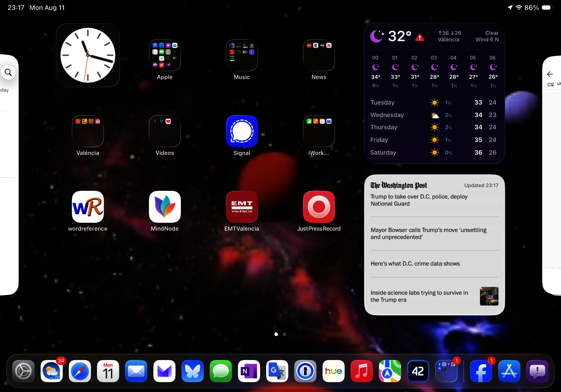Launch the MindNode app
This screenshot has width=561, height=392.
(165, 207)
